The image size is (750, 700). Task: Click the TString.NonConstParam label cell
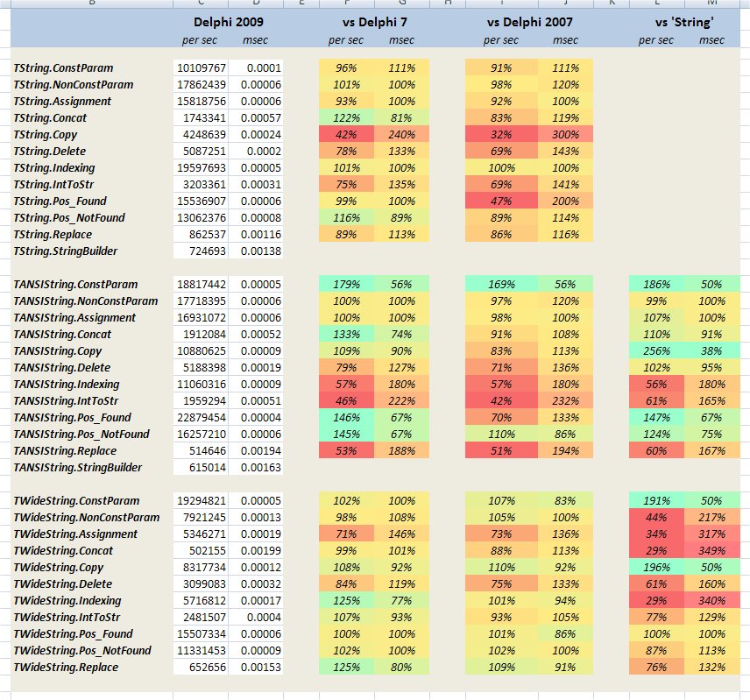click(x=74, y=85)
